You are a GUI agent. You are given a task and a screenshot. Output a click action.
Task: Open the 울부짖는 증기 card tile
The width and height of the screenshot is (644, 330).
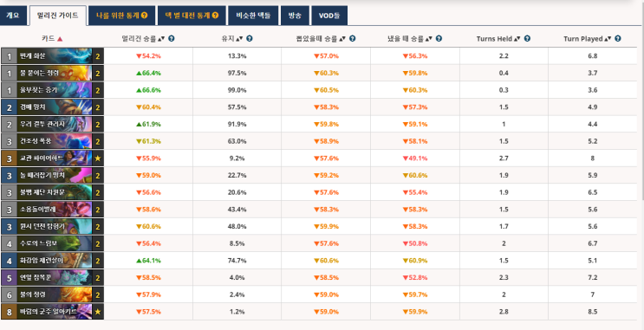point(52,90)
